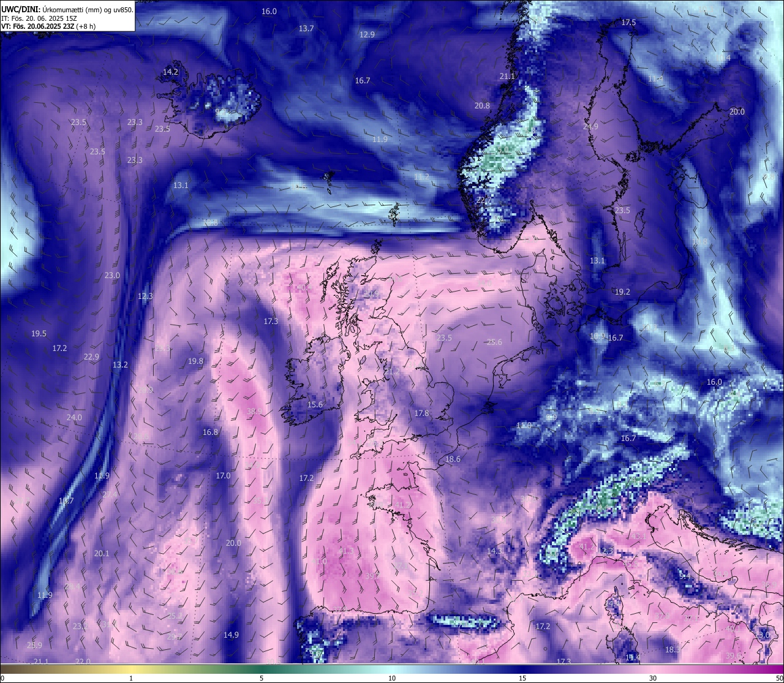Click the 17.5 value label on the map

coord(628,23)
